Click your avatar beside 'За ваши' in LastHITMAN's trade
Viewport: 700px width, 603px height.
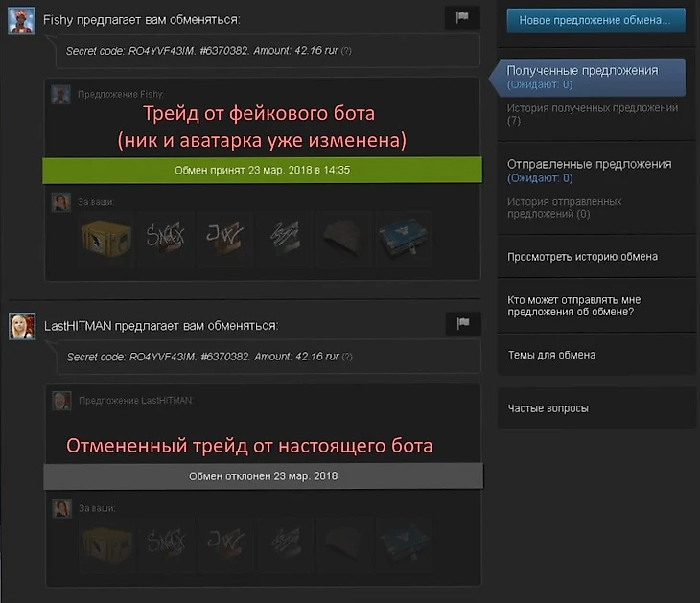(61, 509)
